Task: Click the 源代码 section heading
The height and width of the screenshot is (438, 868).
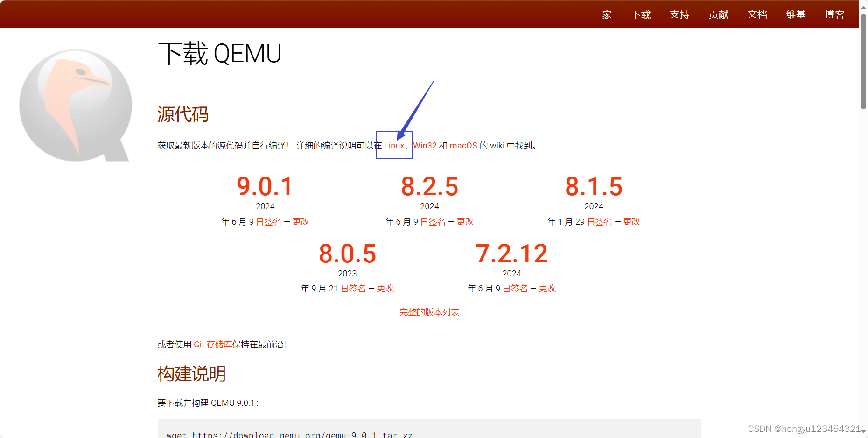Action: point(183,114)
